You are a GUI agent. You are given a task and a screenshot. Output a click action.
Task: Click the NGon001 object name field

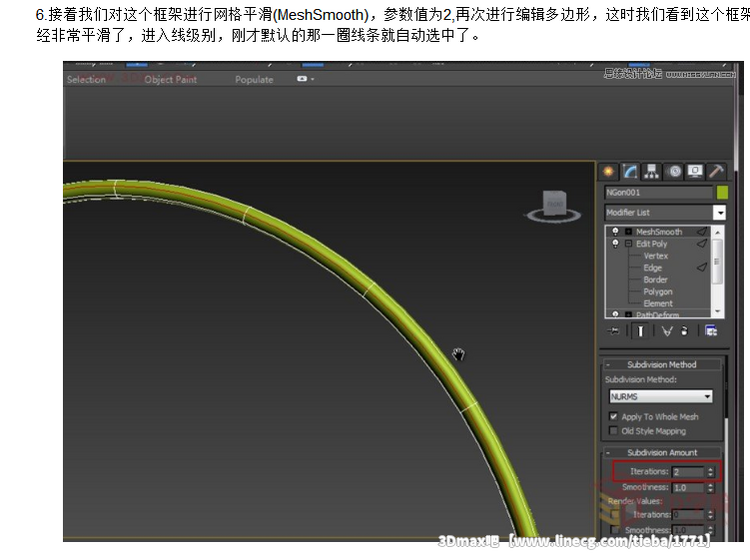tap(658, 192)
